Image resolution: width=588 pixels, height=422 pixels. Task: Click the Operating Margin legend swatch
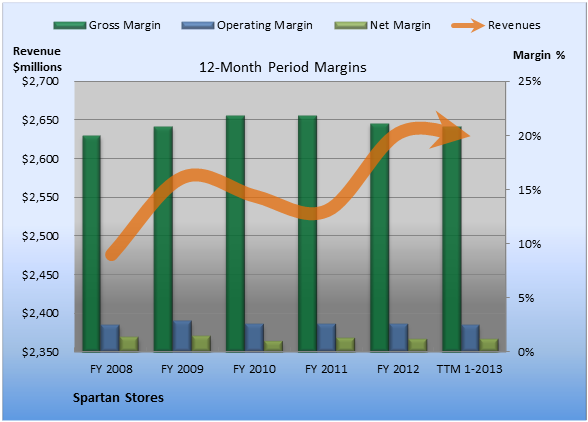198,26
